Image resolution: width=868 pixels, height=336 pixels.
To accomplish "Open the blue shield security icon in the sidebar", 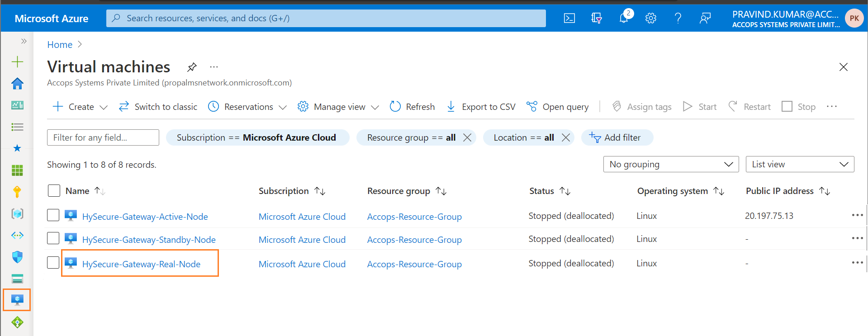I will click(x=17, y=257).
